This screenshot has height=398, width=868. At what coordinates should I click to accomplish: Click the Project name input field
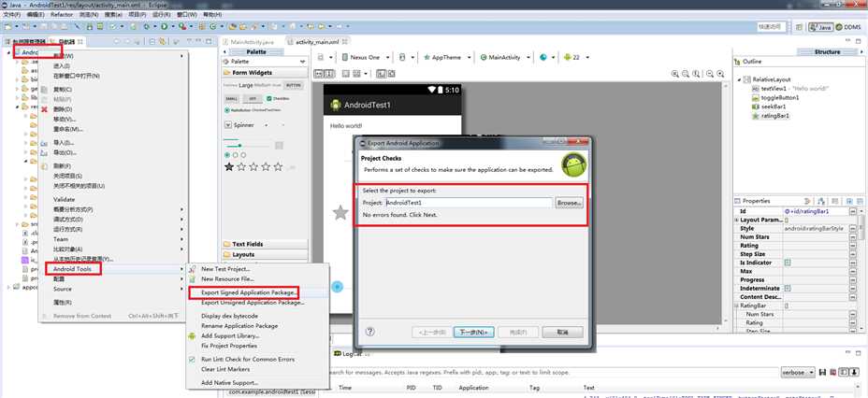pos(469,203)
